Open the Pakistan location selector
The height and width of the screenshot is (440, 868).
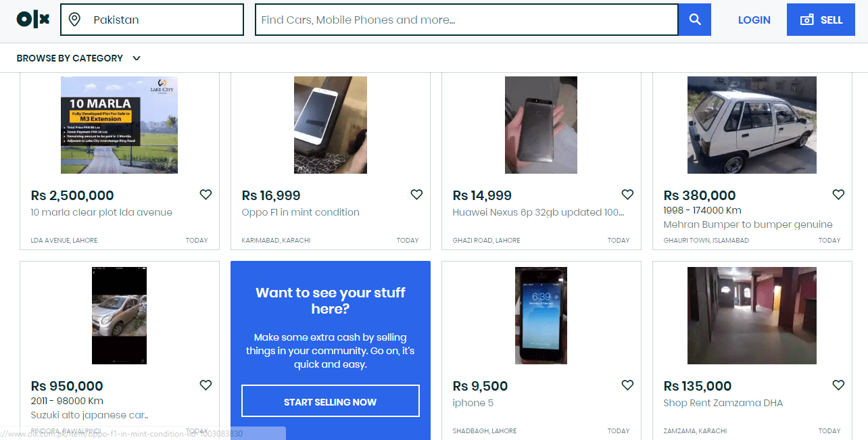pyautogui.click(x=152, y=20)
